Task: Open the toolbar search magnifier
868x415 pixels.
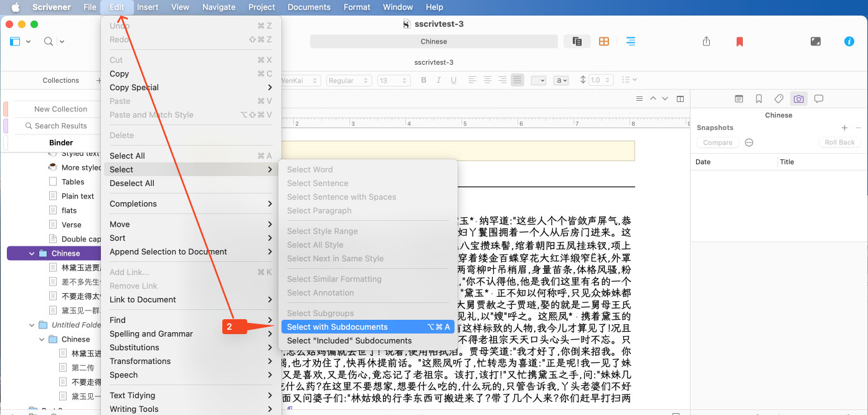Action: tap(49, 42)
